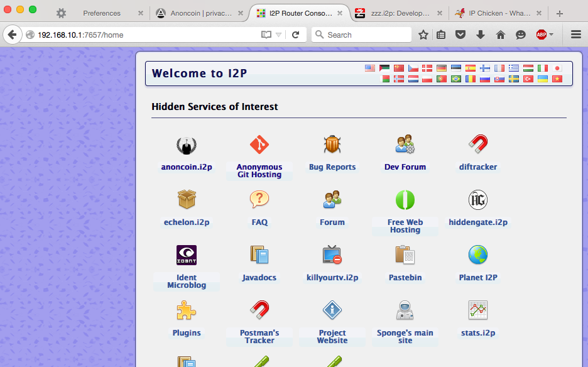Focus the Search input box
Viewport: 588px width, 367px height.
(361, 35)
